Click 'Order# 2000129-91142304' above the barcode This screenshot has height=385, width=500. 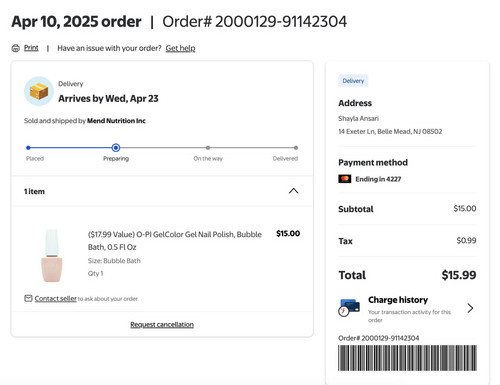pyautogui.click(x=379, y=338)
